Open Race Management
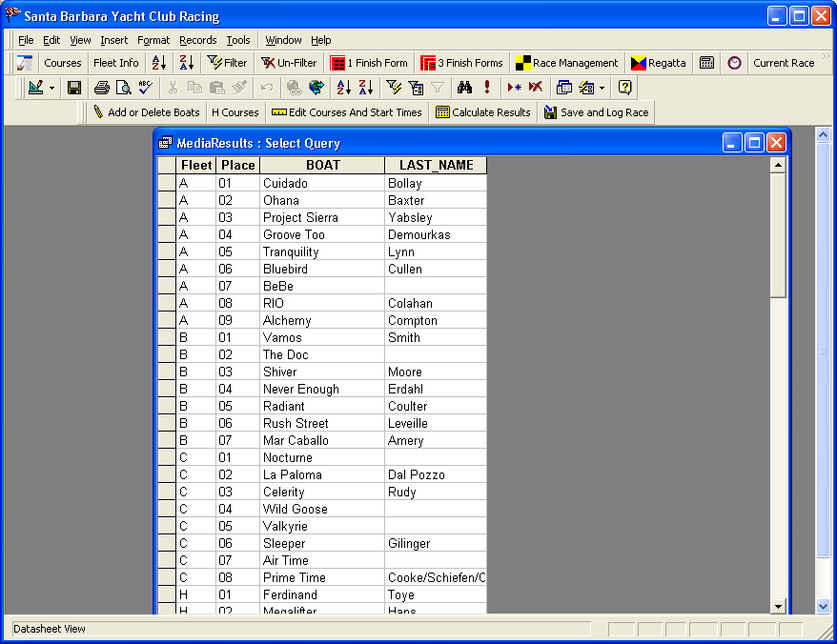 [x=567, y=63]
